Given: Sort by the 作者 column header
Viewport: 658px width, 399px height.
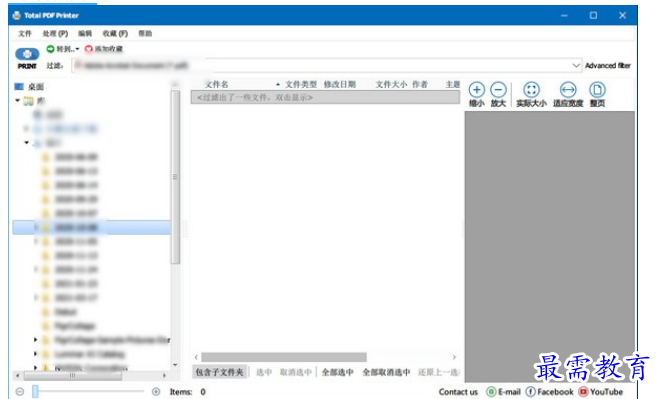Looking at the screenshot, I should coord(420,84).
